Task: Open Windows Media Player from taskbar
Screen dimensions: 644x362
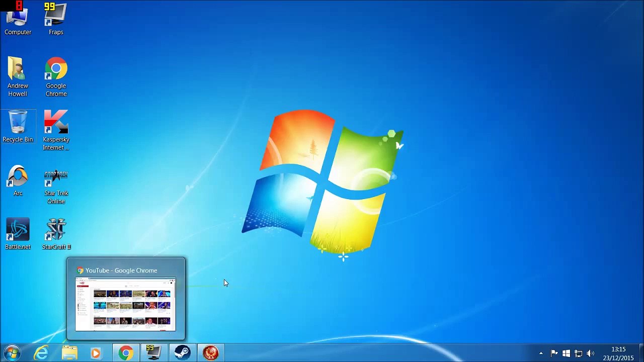Action: pyautogui.click(x=95, y=352)
